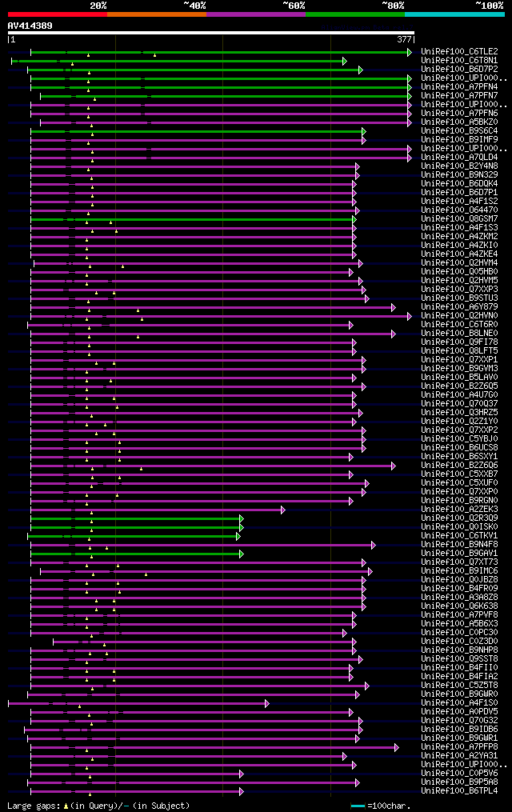Click the UniRef100_A7PFP8 label
Screen dimensions: 512x812
tap(459, 747)
